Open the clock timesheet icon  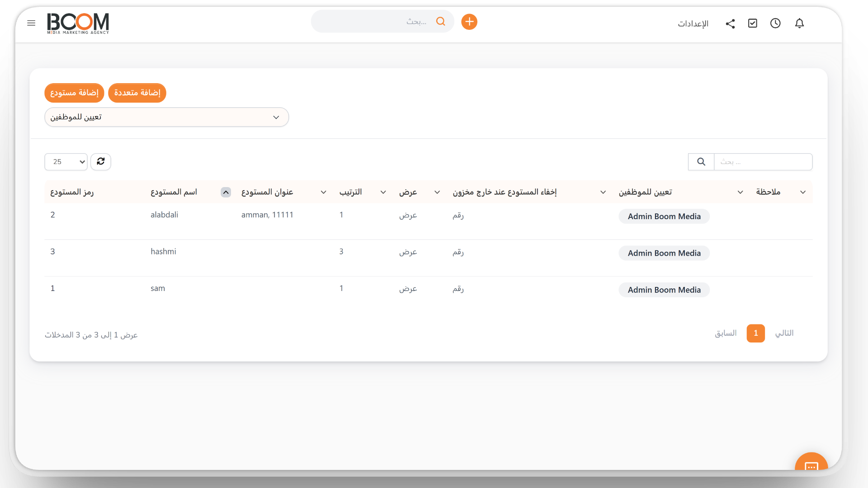775,23
